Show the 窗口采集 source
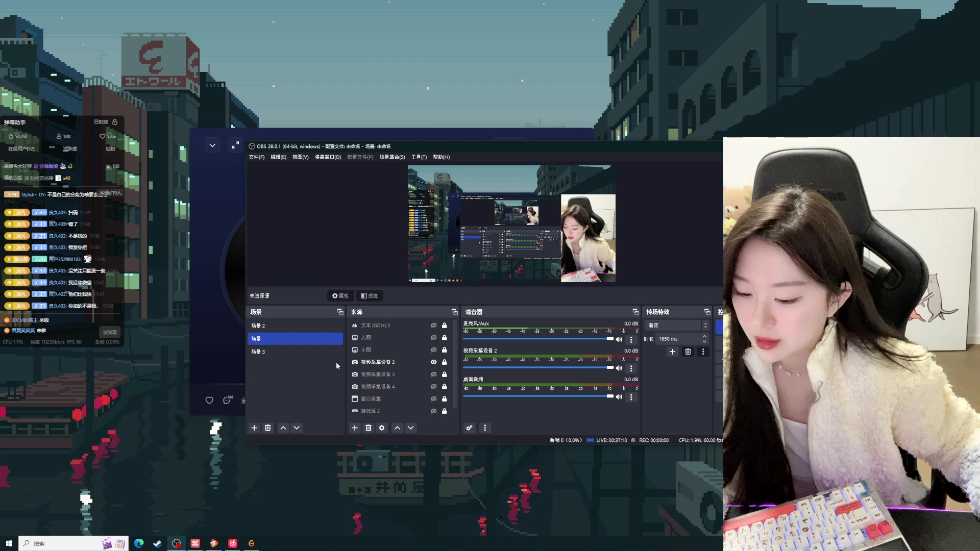The image size is (980, 551). point(433,399)
